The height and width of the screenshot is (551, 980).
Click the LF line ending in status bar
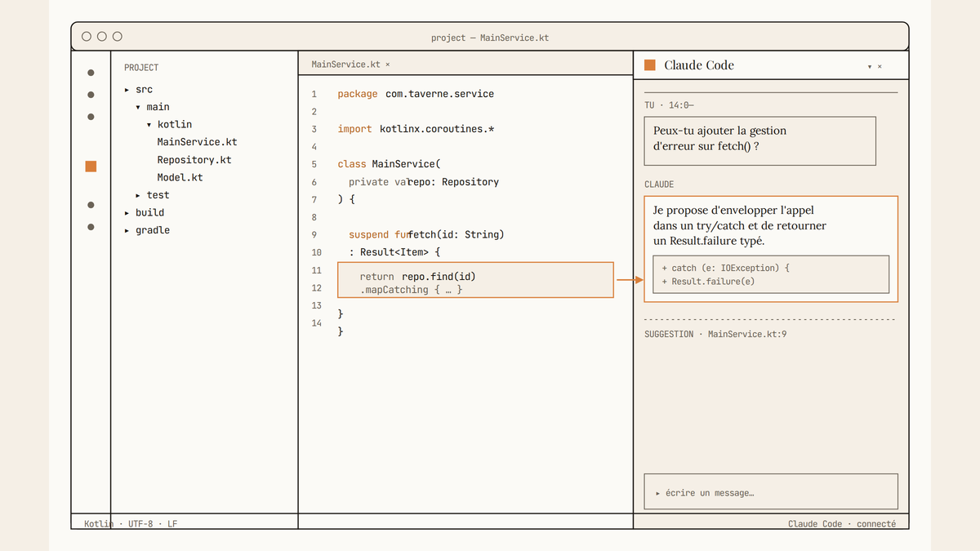[x=172, y=524]
